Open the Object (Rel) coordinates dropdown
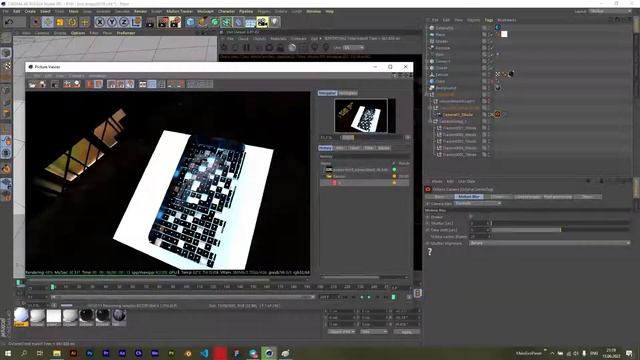The width and height of the screenshot is (640, 360). (x=341, y=332)
